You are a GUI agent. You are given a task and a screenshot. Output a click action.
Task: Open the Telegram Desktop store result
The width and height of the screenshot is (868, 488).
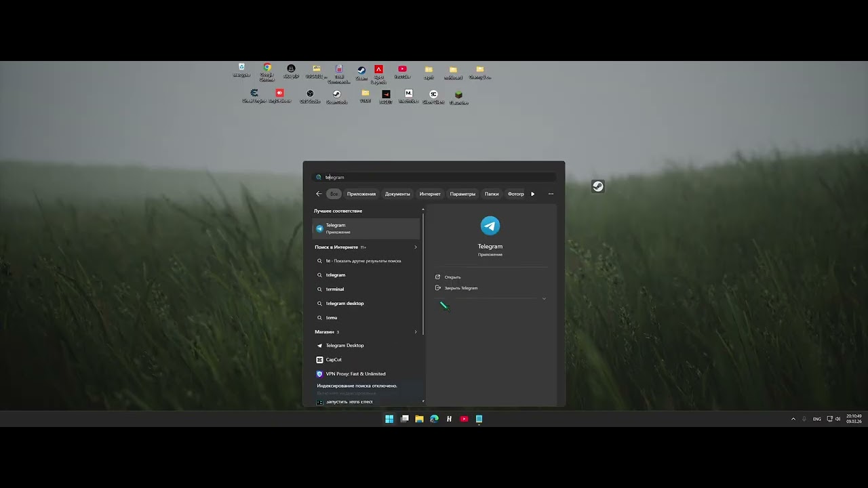click(366, 346)
